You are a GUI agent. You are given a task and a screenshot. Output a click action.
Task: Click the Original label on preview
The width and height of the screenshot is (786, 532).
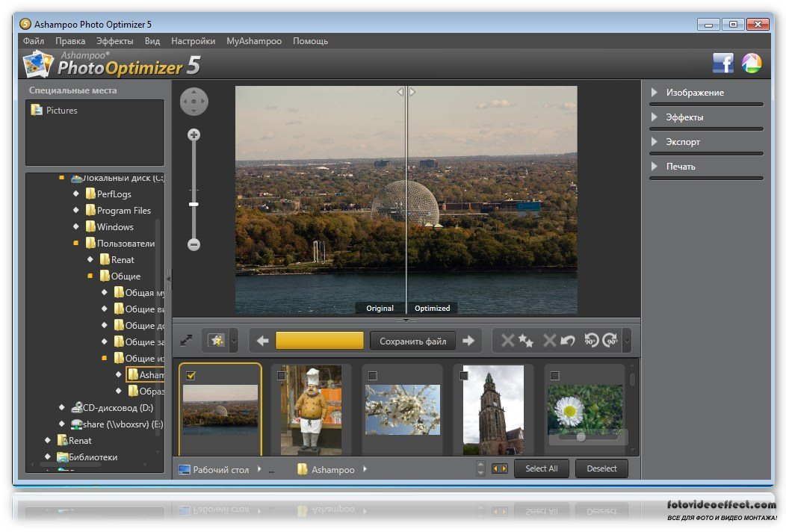click(x=380, y=309)
